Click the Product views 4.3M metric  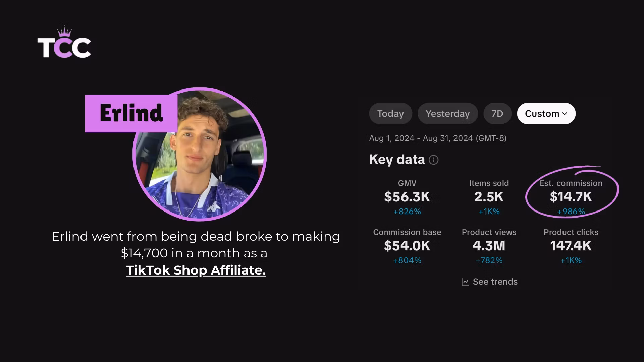[489, 246]
